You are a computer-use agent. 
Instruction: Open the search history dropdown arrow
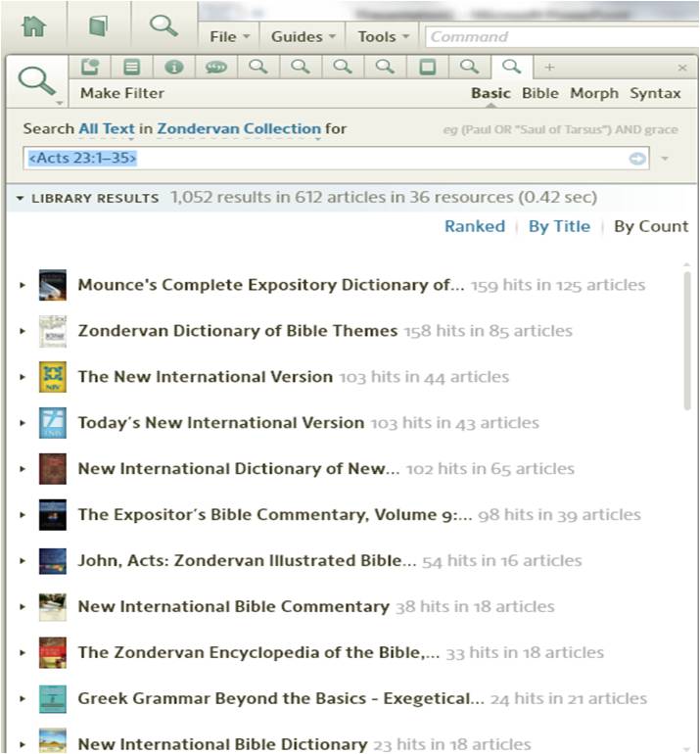[665, 159]
